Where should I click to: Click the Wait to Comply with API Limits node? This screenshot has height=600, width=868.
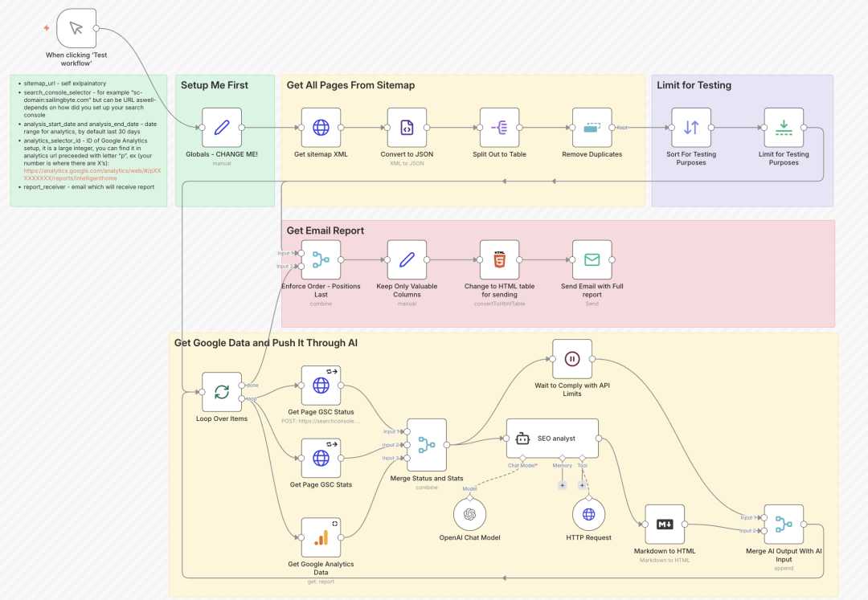pyautogui.click(x=572, y=358)
